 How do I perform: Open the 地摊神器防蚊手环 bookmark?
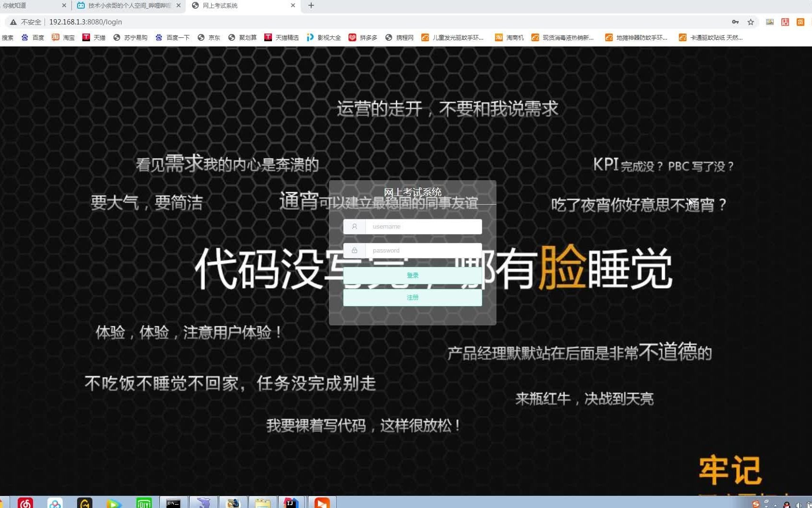636,37
